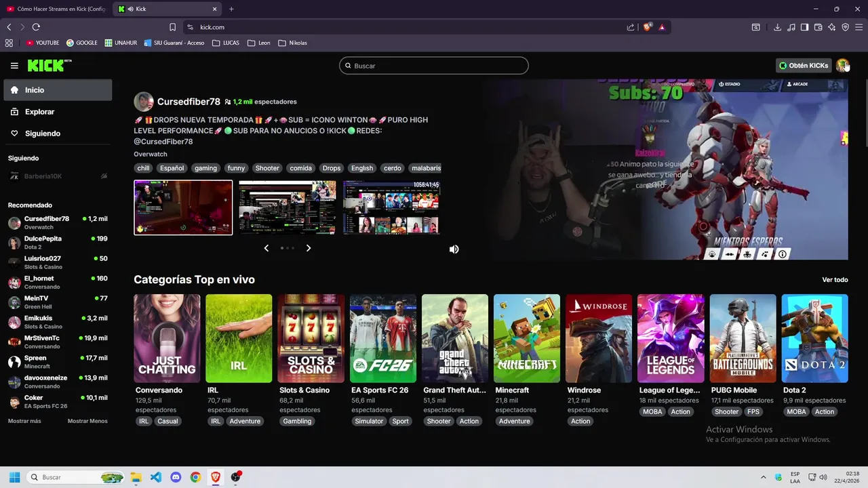Screen dimensions: 868x488
Task: Switch to the Kick browser tab
Action: point(167,9)
